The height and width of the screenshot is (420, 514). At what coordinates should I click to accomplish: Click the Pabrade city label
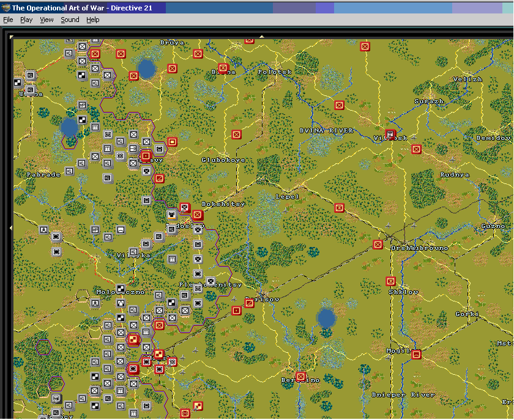pos(43,175)
